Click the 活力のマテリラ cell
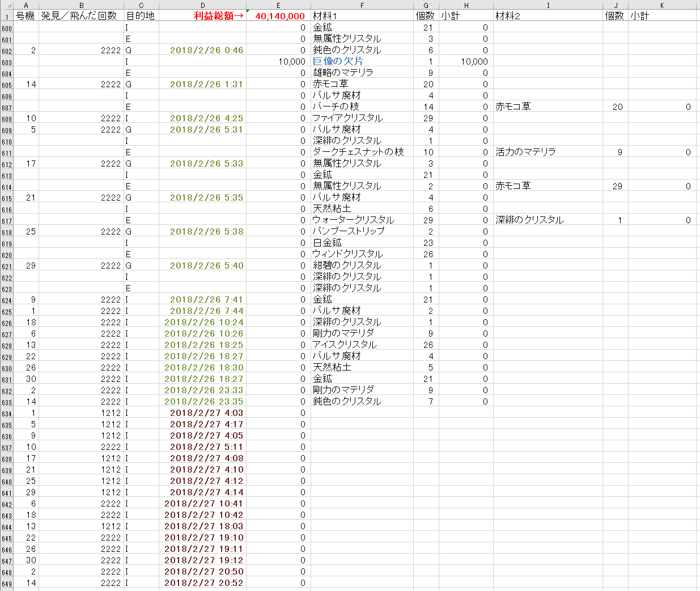This screenshot has width=700, height=591. tap(525, 152)
